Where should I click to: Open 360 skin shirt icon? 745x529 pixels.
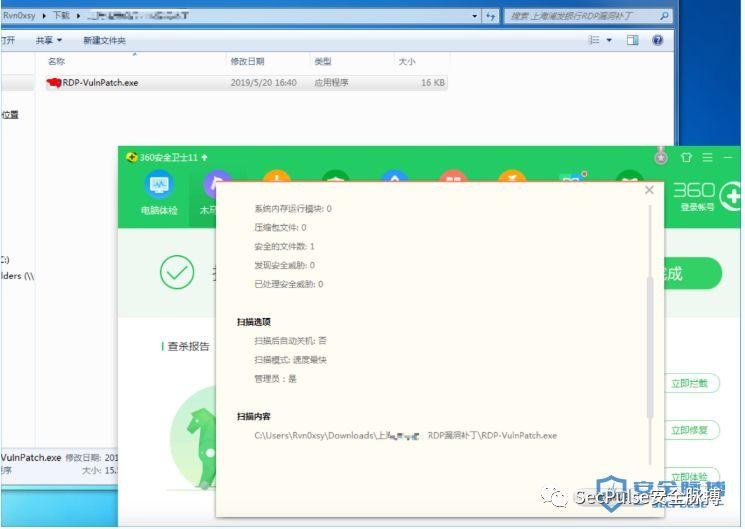coord(686,157)
